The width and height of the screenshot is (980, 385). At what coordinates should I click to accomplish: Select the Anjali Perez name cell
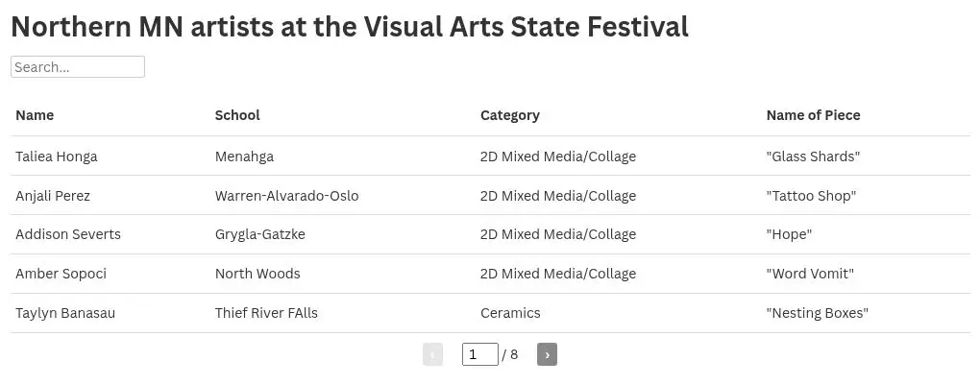click(x=53, y=196)
